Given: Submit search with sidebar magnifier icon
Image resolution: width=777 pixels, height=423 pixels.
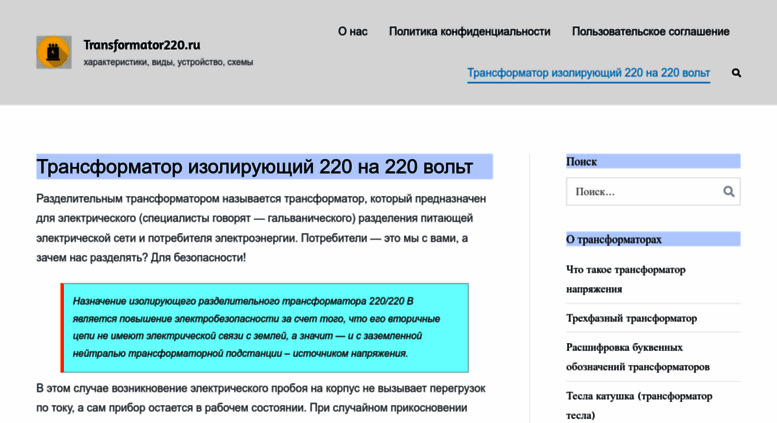Looking at the screenshot, I should [x=728, y=191].
